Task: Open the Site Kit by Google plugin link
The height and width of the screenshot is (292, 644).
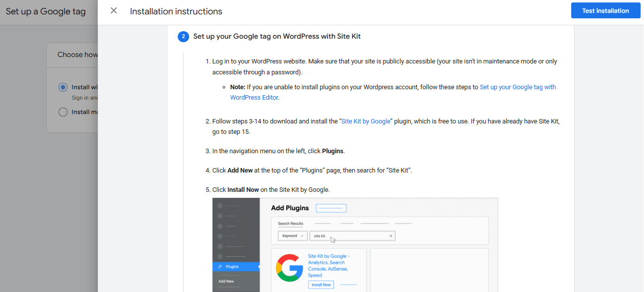Action: (366, 120)
